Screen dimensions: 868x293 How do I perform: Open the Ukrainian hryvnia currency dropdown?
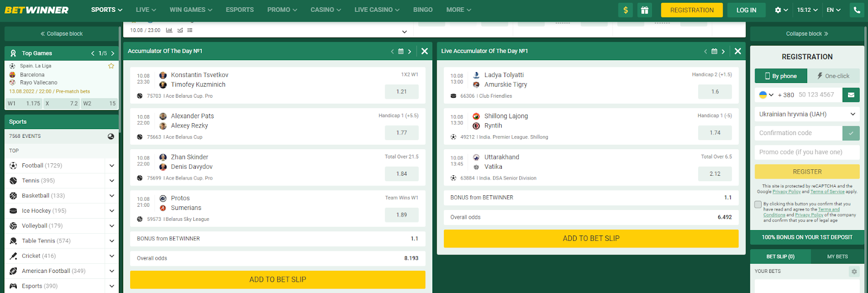click(807, 114)
